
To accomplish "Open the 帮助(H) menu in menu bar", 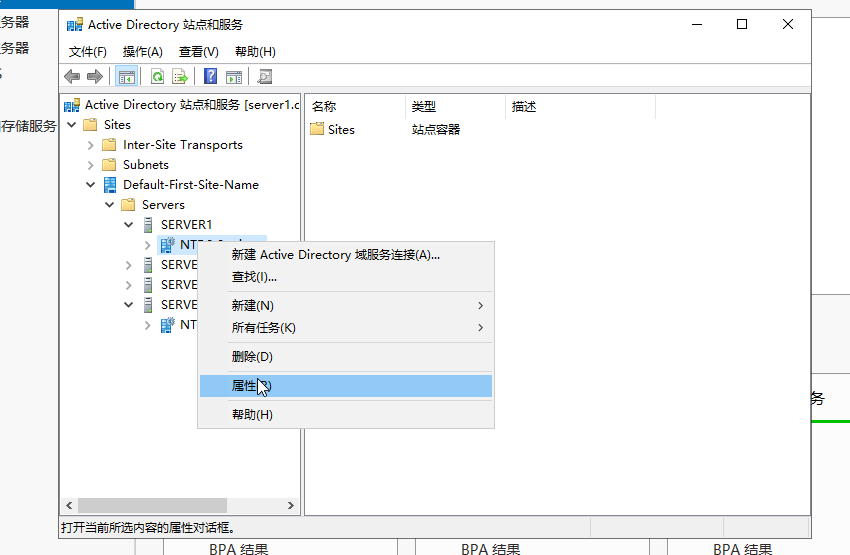I will click(x=255, y=52).
